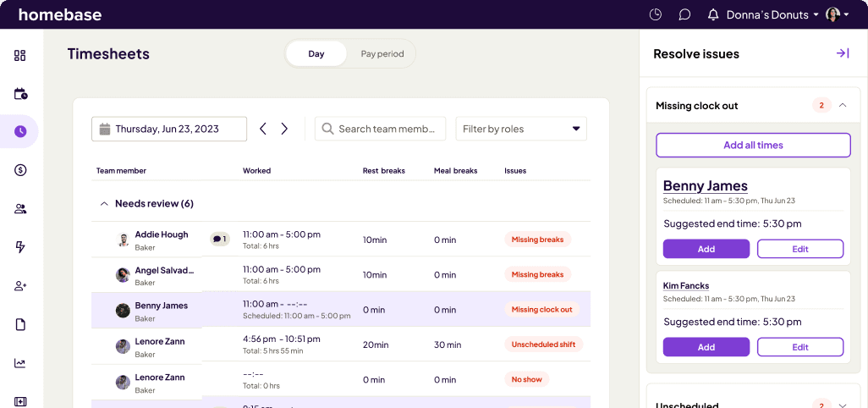
Task: Click the 4:56 pm - 10:51 pm worked time
Action: 281,339
